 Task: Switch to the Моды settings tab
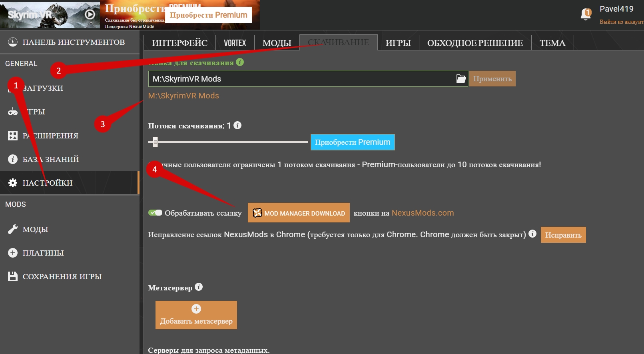[277, 43]
